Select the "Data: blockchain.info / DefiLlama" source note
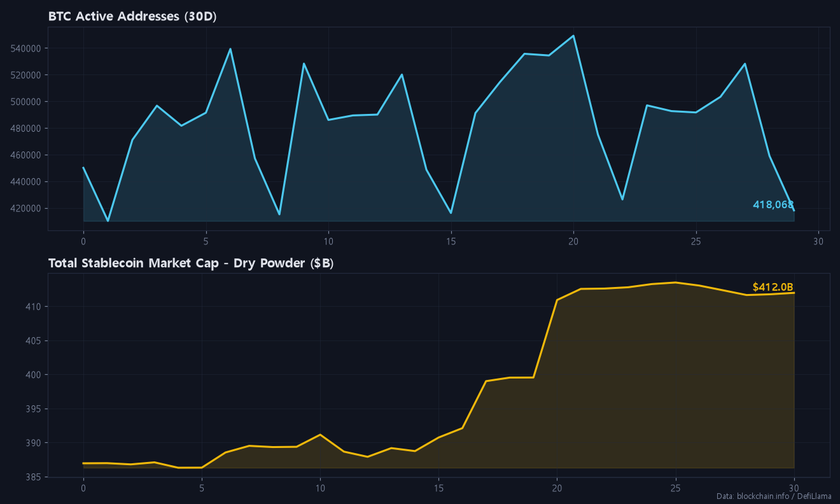840x504 pixels. 774,496
